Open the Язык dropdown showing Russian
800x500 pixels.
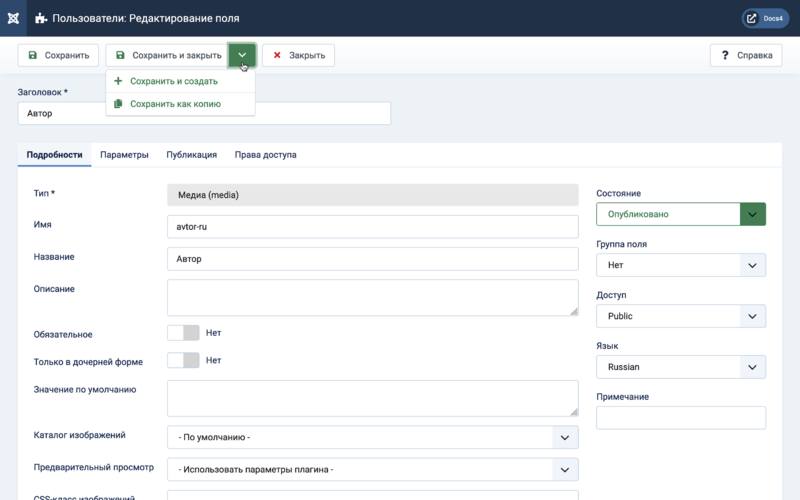coord(681,367)
